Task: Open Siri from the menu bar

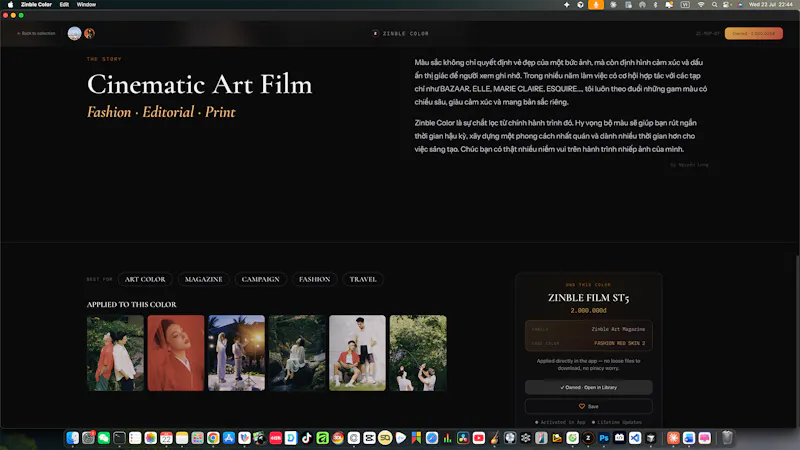Action: point(740,5)
